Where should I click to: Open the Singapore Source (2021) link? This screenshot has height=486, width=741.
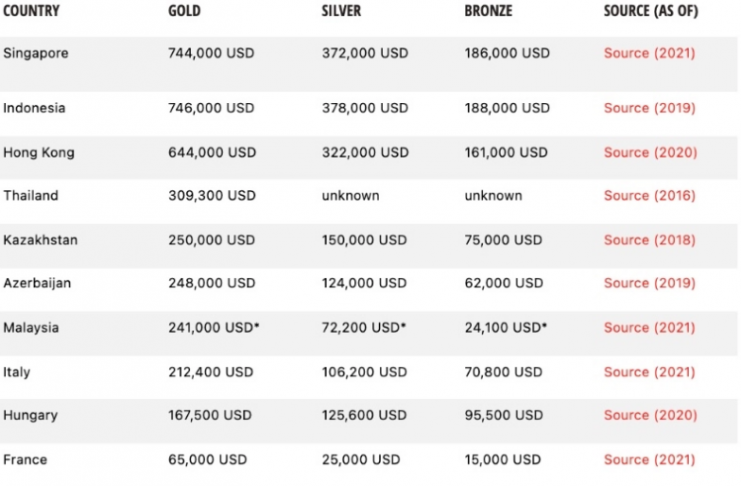[649, 53]
